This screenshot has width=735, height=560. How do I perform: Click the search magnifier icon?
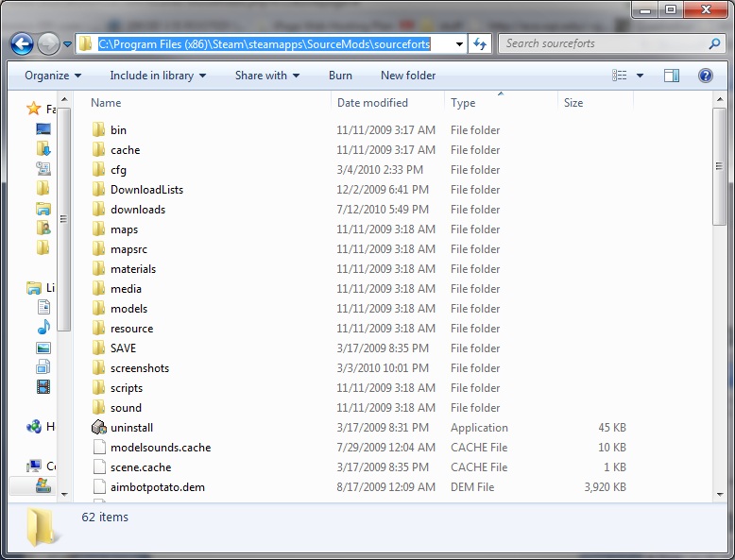(x=714, y=43)
